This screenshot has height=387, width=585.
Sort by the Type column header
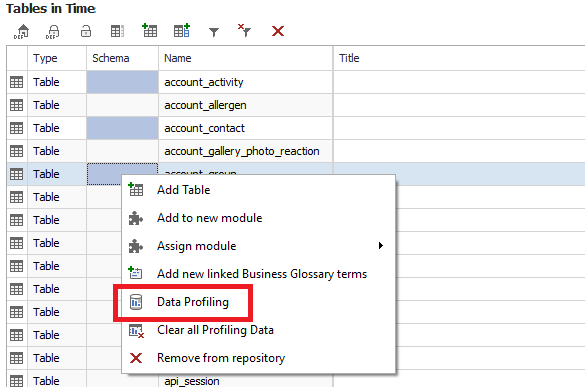[x=57, y=58]
